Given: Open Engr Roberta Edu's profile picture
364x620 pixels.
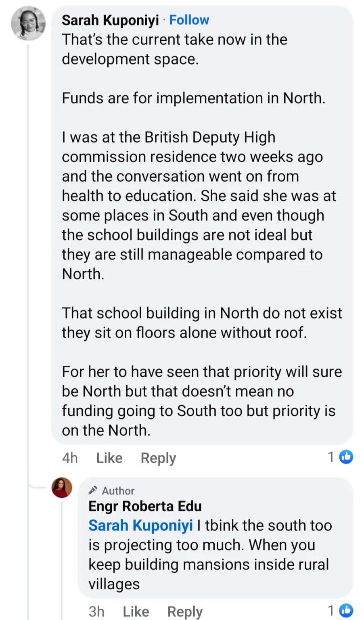Looking at the screenshot, I should (x=62, y=488).
